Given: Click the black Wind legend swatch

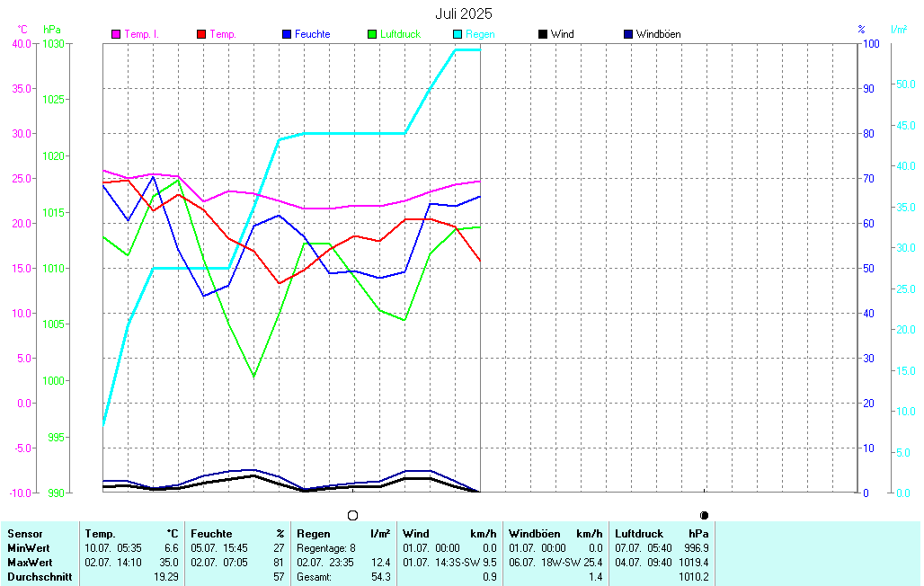Looking at the screenshot, I should [x=543, y=34].
